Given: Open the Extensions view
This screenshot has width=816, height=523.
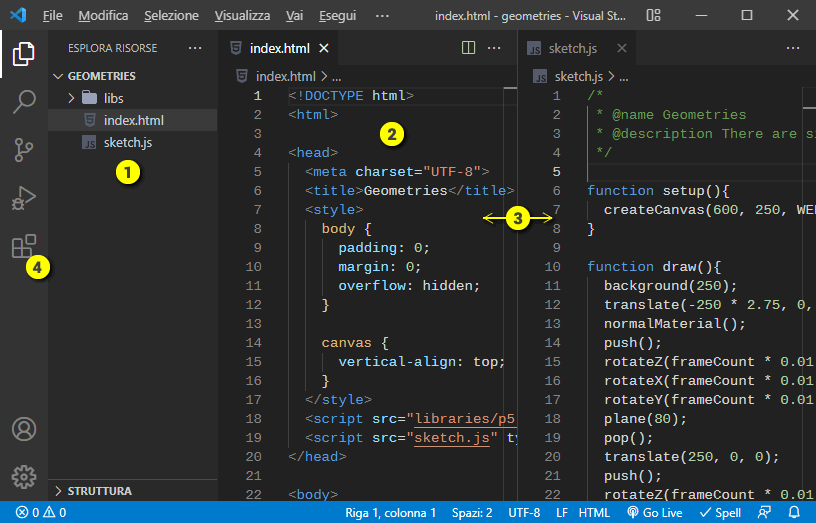Looking at the screenshot, I should [x=23, y=246].
